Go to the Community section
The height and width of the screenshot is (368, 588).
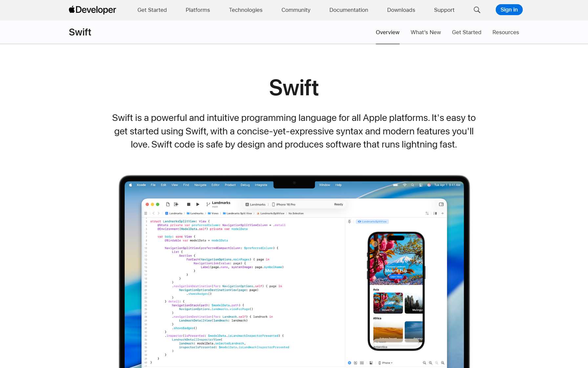click(296, 10)
